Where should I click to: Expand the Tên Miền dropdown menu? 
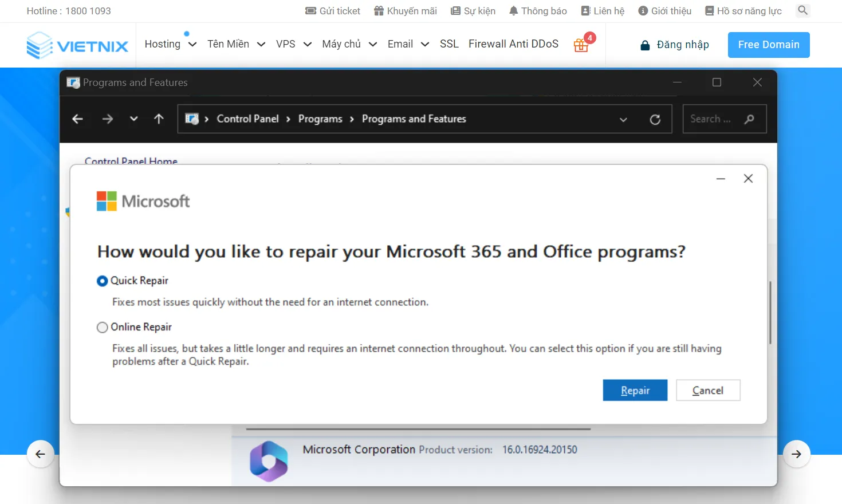235,44
